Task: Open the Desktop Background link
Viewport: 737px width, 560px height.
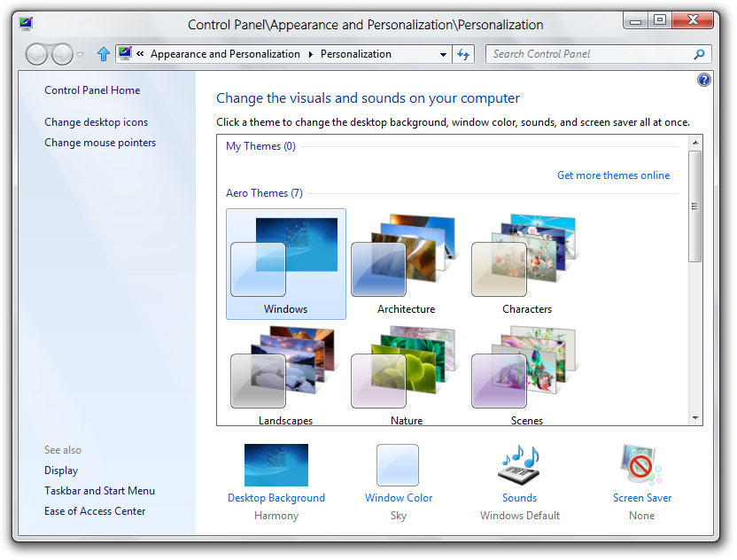Action: click(276, 498)
